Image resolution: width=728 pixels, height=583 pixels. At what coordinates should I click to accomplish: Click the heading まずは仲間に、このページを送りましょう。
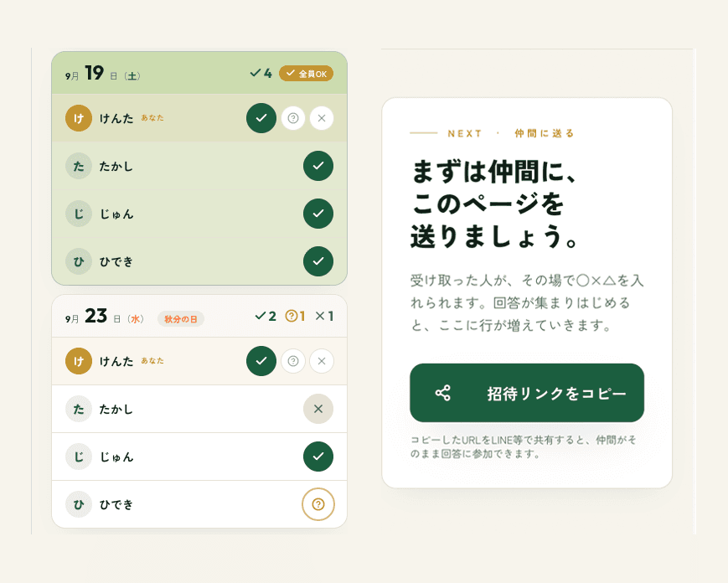[x=495, y=204]
